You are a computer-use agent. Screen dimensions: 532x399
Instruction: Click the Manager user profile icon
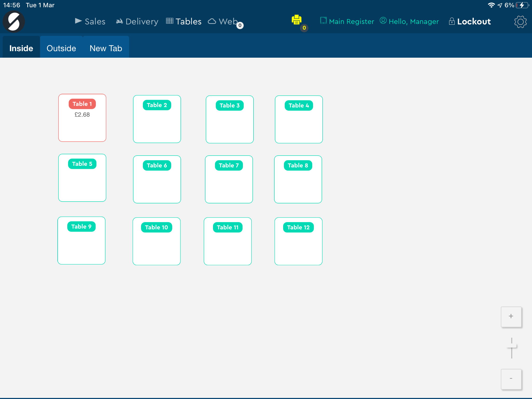coord(383,21)
